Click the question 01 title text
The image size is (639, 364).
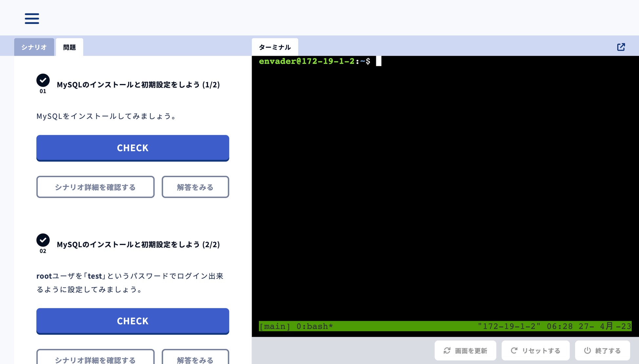tap(138, 85)
